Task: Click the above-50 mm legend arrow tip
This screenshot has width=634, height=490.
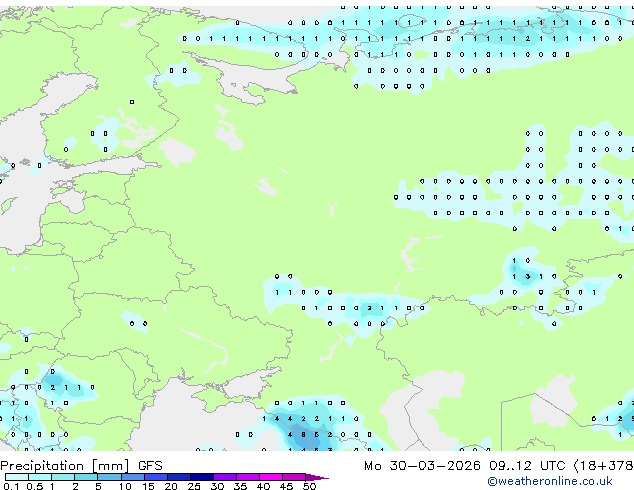Action: 317,477
